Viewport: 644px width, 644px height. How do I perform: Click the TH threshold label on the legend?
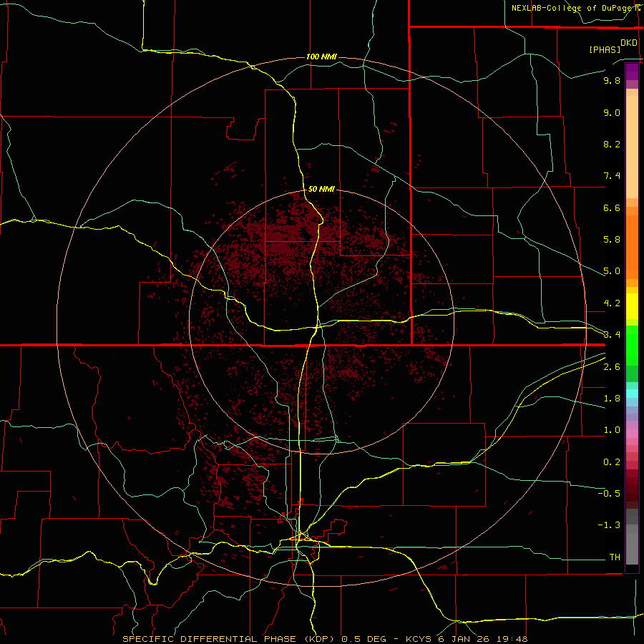pos(615,557)
